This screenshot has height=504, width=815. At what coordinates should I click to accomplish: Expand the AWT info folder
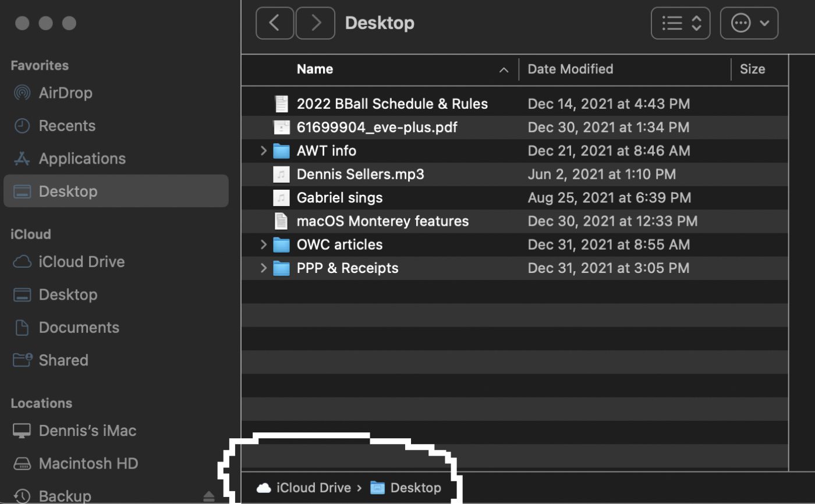264,151
